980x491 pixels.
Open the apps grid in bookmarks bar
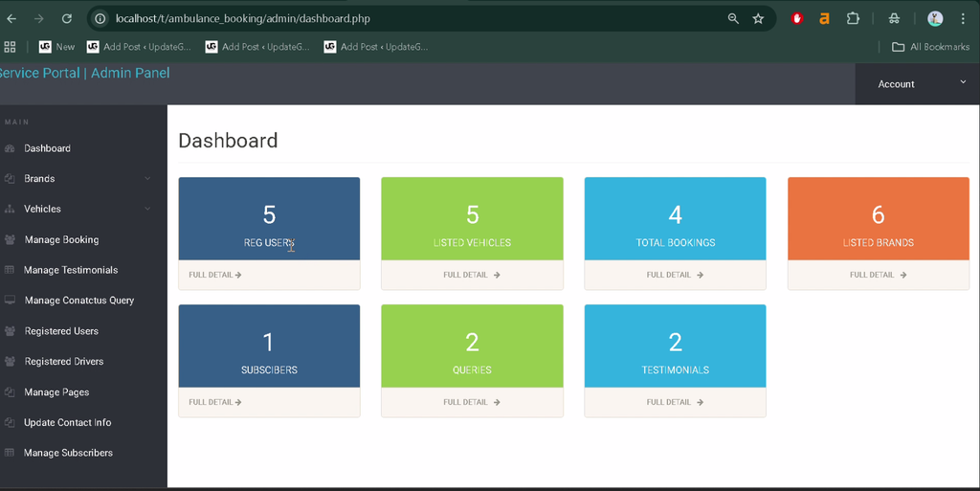click(x=10, y=47)
